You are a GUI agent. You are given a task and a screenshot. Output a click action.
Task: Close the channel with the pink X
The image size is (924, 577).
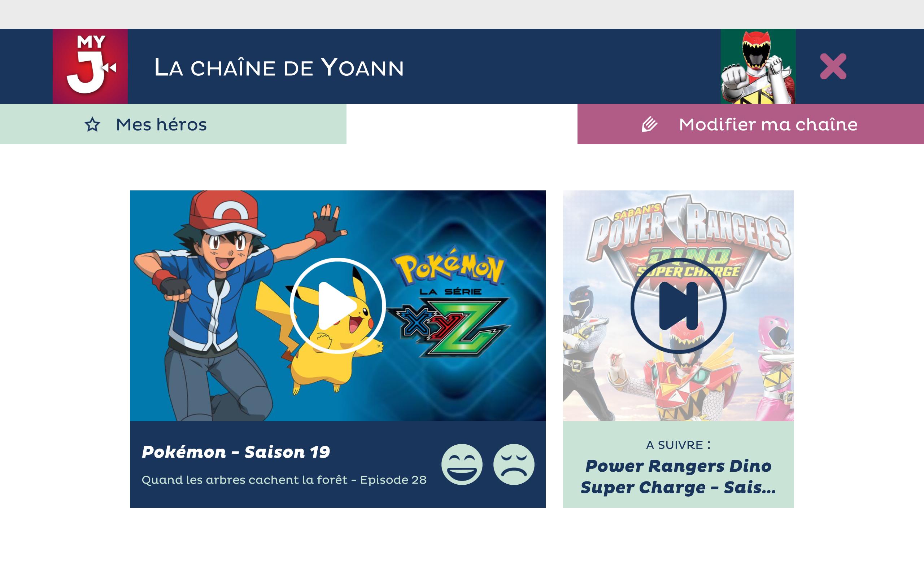pos(833,66)
